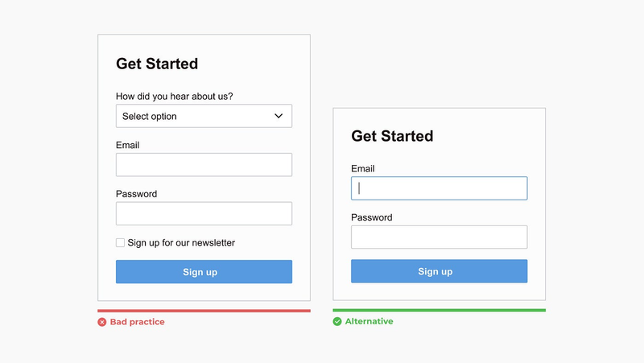Screen dimensions: 644x363
Task: Click the Email label in right form
Action: (363, 169)
